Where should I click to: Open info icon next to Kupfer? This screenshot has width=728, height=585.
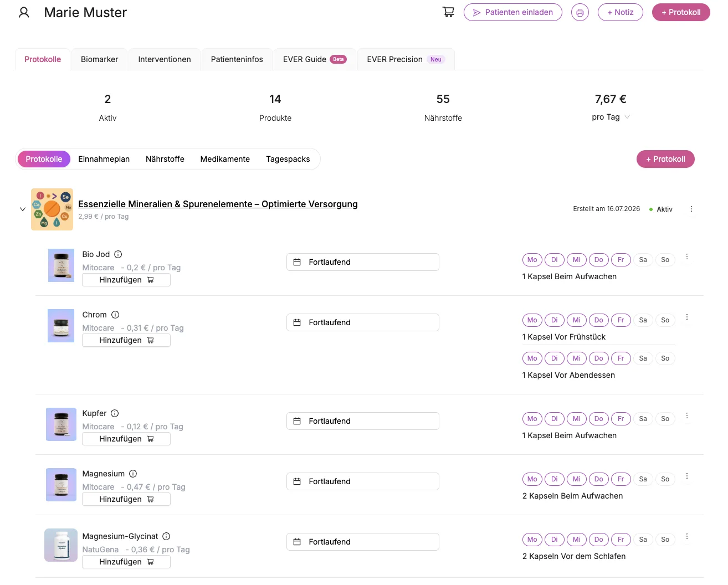click(x=115, y=413)
